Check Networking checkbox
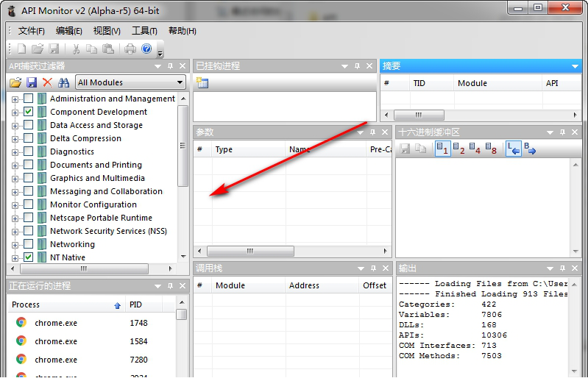 [29, 244]
